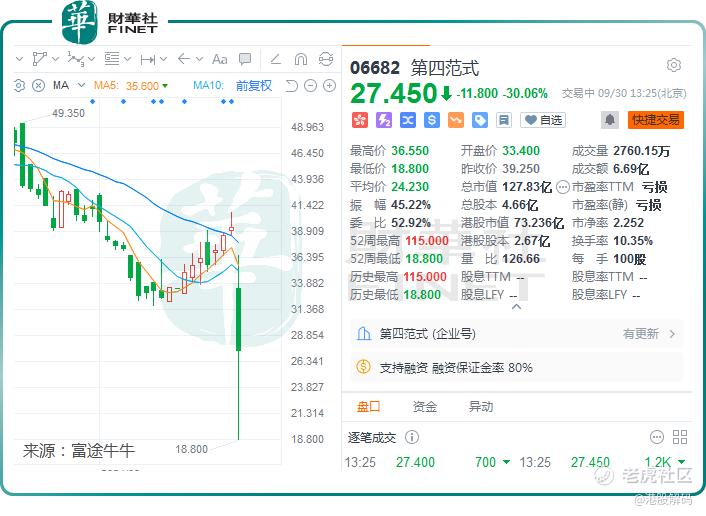Toggle the magnet snap tool

click(300, 59)
